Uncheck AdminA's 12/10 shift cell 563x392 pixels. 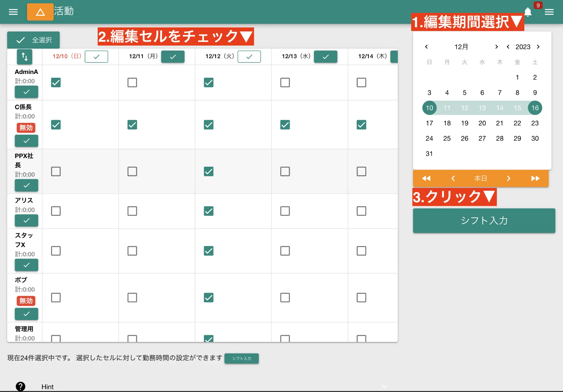coord(56,82)
